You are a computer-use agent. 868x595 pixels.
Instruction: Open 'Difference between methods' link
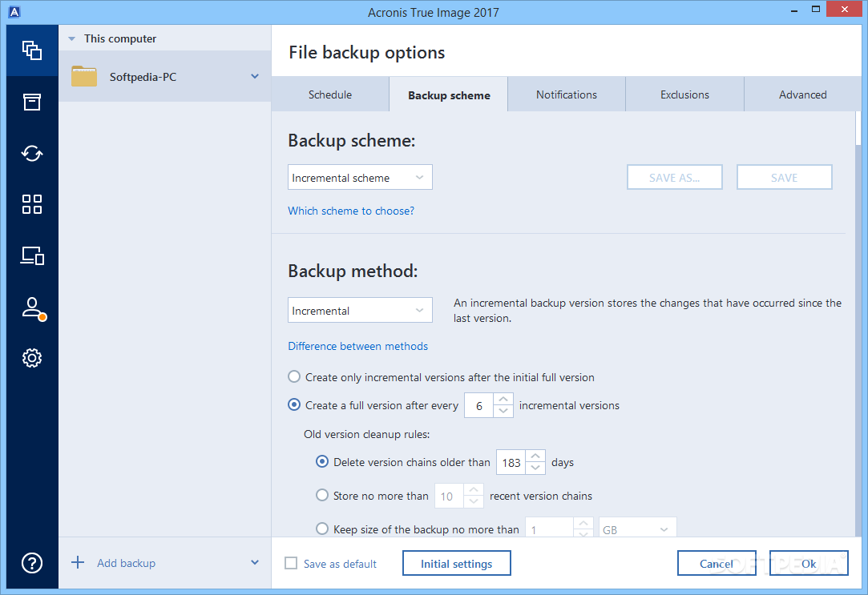(x=357, y=346)
